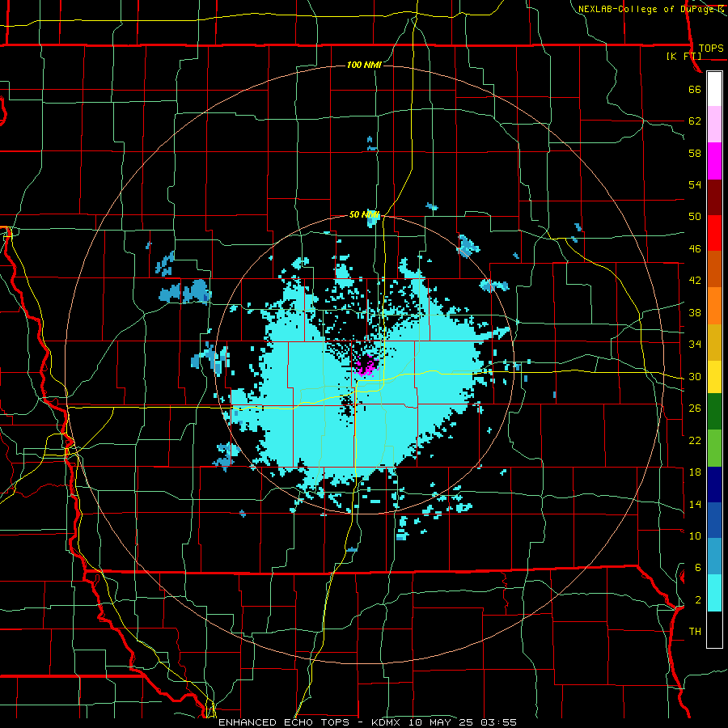This screenshot has width=728, height=728.
Task: Click the legend value "6"
Action: click(698, 568)
